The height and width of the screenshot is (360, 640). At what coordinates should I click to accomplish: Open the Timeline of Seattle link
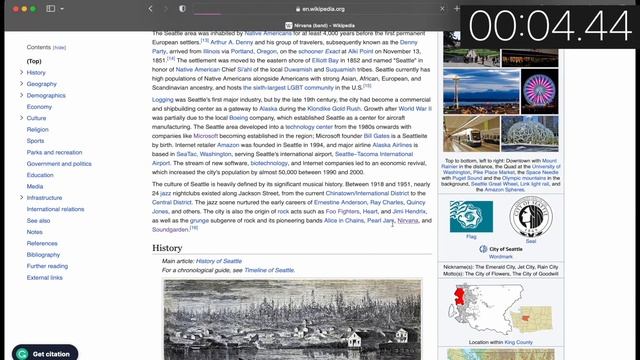(269, 270)
